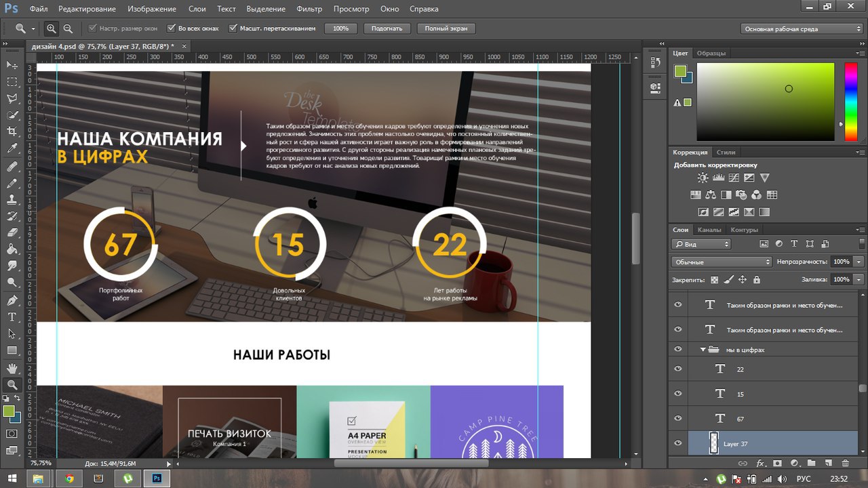This screenshot has width=868, height=488.
Task: Open the blend mode 'Обычные' dropdown
Action: click(722, 262)
